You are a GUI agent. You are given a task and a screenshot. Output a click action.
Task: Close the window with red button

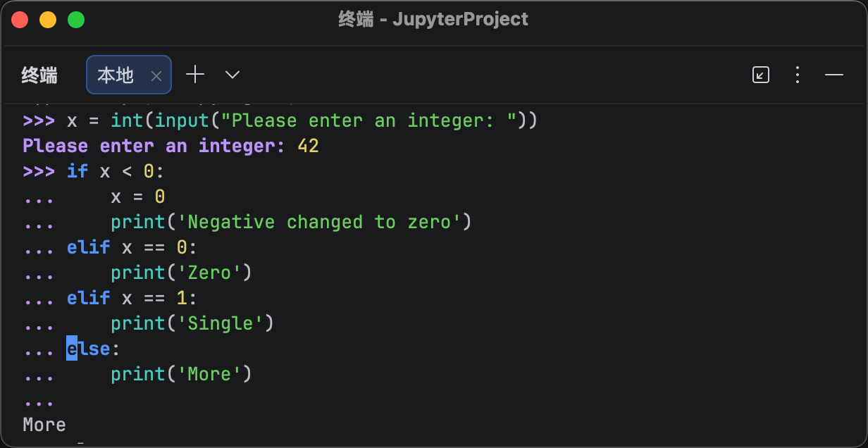coord(20,20)
